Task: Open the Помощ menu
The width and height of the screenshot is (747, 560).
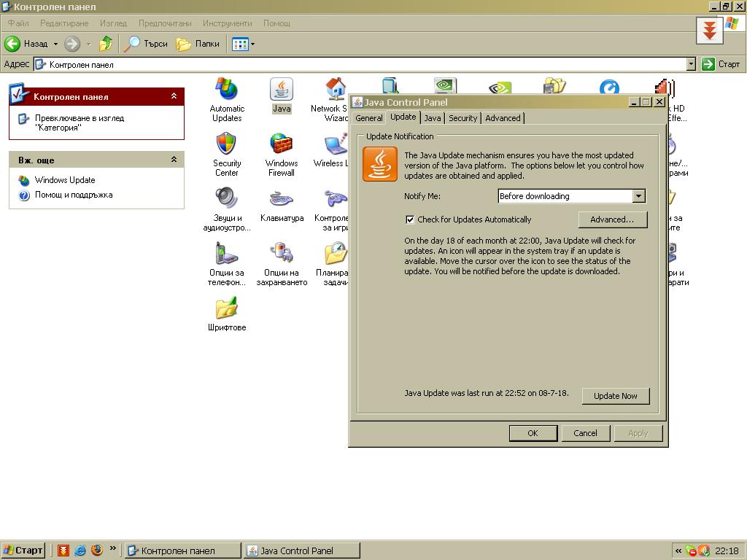Action: point(276,23)
